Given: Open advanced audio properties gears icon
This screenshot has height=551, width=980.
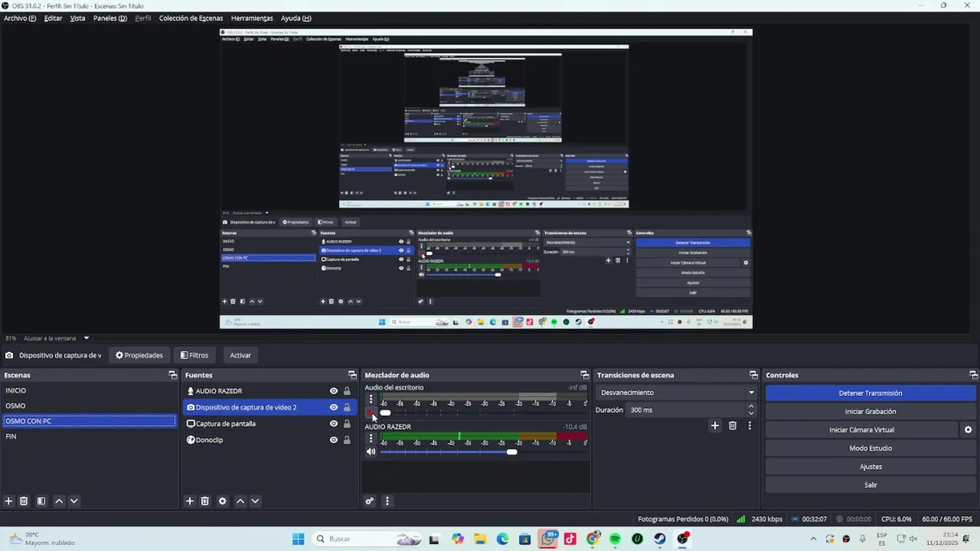Looking at the screenshot, I should pyautogui.click(x=370, y=501).
